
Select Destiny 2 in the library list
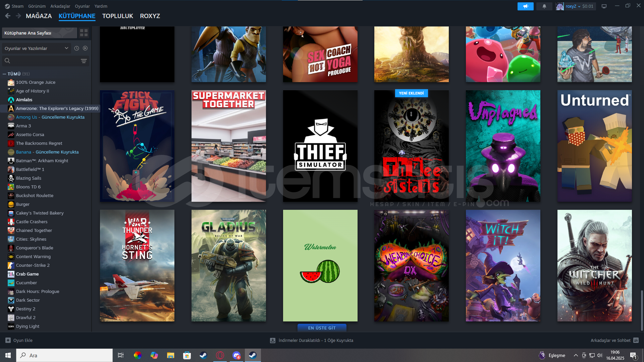coord(25,309)
